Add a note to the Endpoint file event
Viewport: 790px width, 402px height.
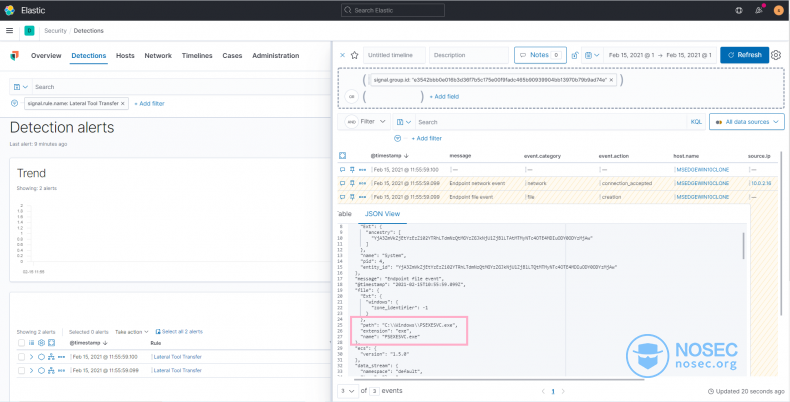[343, 197]
